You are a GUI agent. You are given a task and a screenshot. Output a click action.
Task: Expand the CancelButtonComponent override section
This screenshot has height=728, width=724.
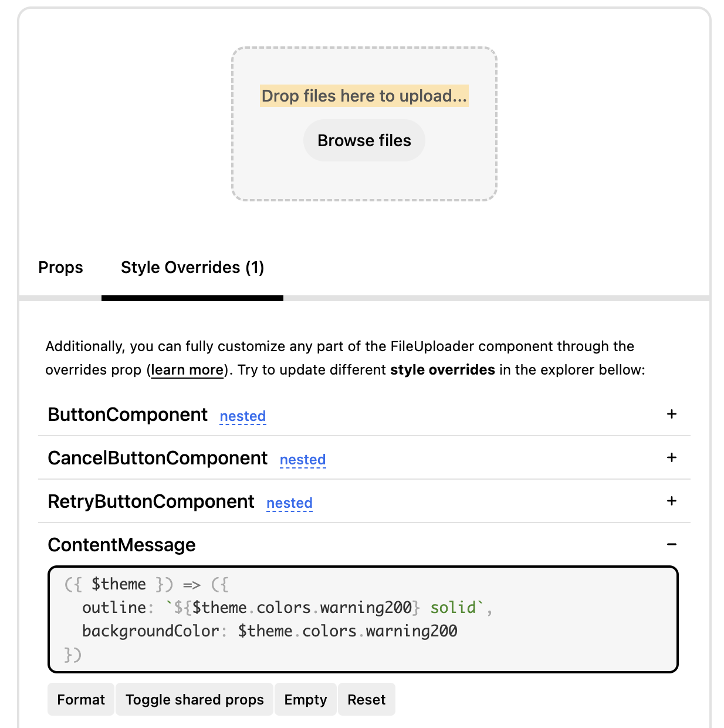click(x=157, y=458)
